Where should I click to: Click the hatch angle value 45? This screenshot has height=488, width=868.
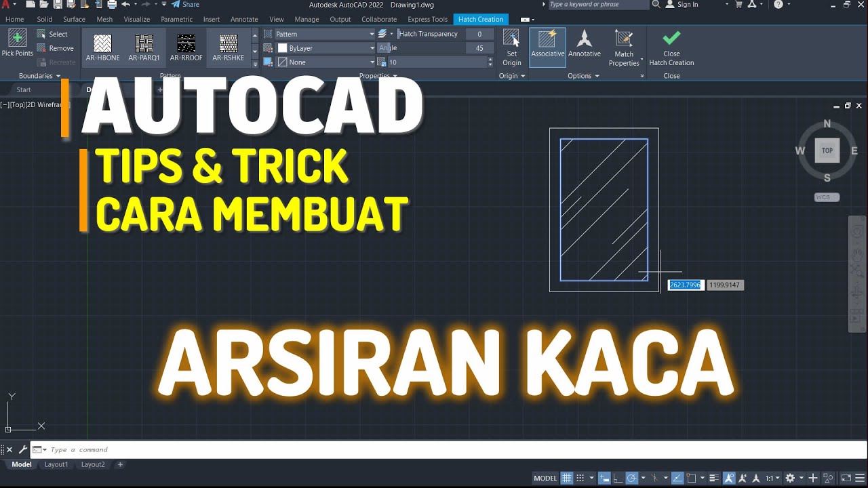coord(479,48)
